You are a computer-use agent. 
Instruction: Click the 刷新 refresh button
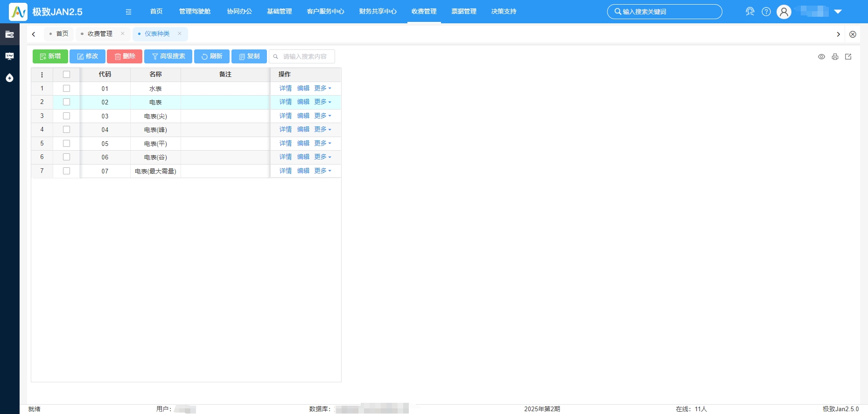point(212,56)
